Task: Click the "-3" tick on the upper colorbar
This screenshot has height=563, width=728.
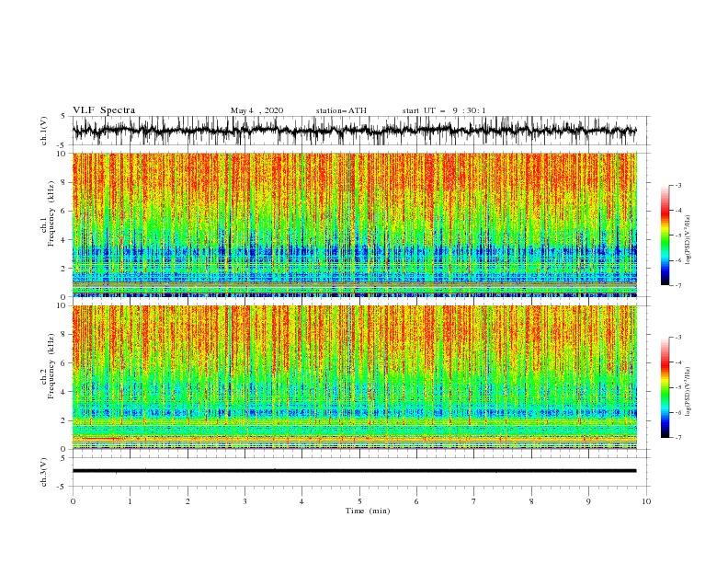Action: 677,185
